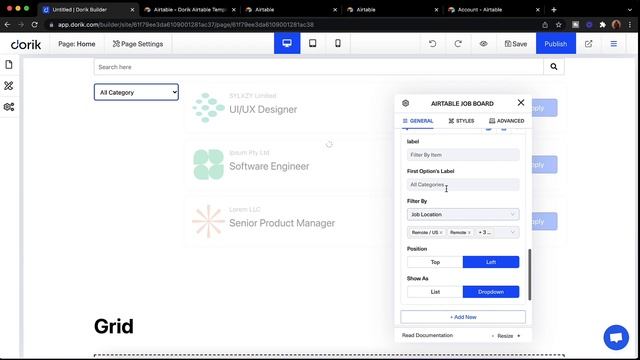Click the share page icon in address bar
Image resolution: width=640 pixels, height=360 pixels.
pyautogui.click(x=545, y=24)
